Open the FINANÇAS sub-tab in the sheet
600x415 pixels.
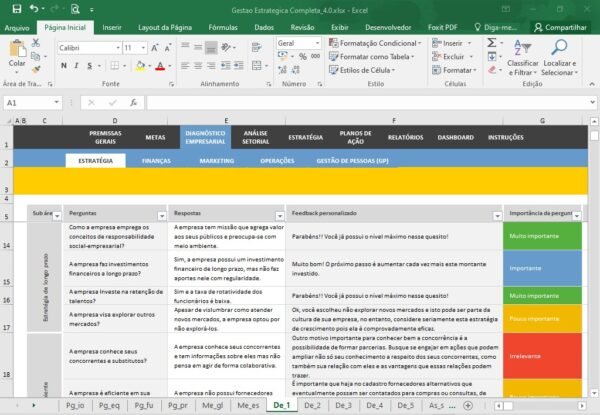(156, 161)
